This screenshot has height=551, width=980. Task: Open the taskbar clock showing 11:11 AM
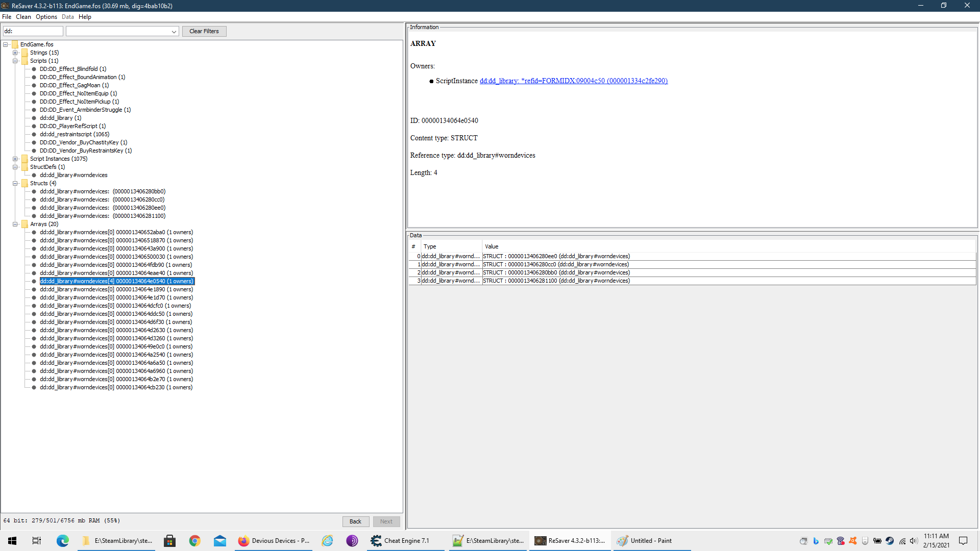coord(936,541)
